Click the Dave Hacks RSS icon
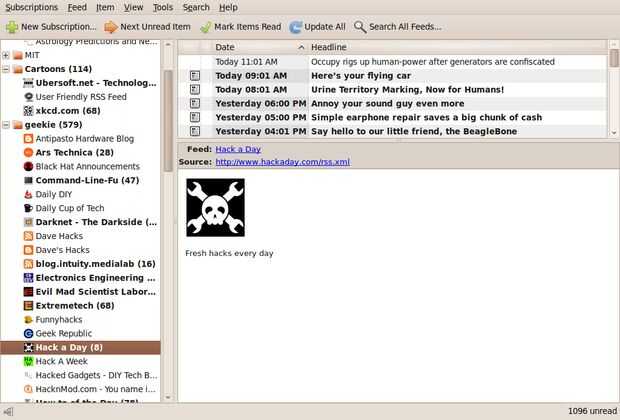The width and height of the screenshot is (620, 420). coord(28,236)
